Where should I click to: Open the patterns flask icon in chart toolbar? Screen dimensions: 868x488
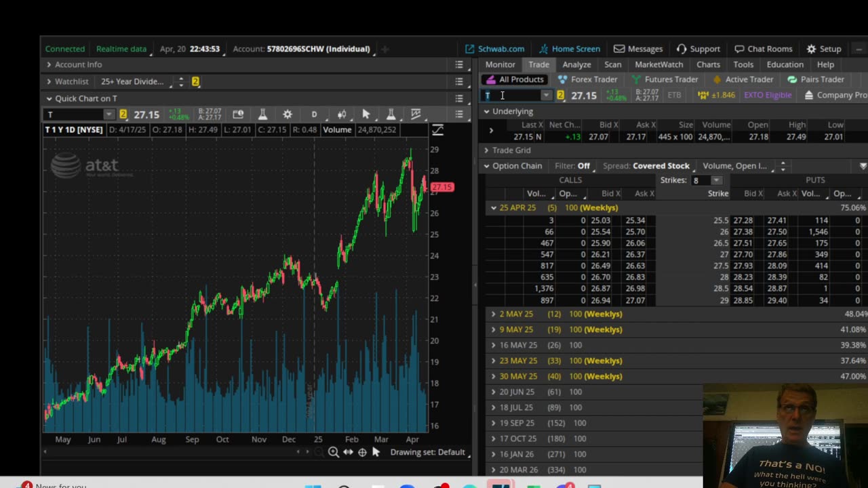[391, 115]
